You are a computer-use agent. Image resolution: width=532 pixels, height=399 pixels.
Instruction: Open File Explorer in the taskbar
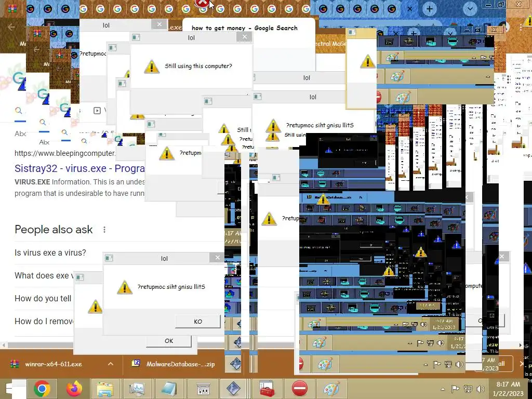point(105,389)
